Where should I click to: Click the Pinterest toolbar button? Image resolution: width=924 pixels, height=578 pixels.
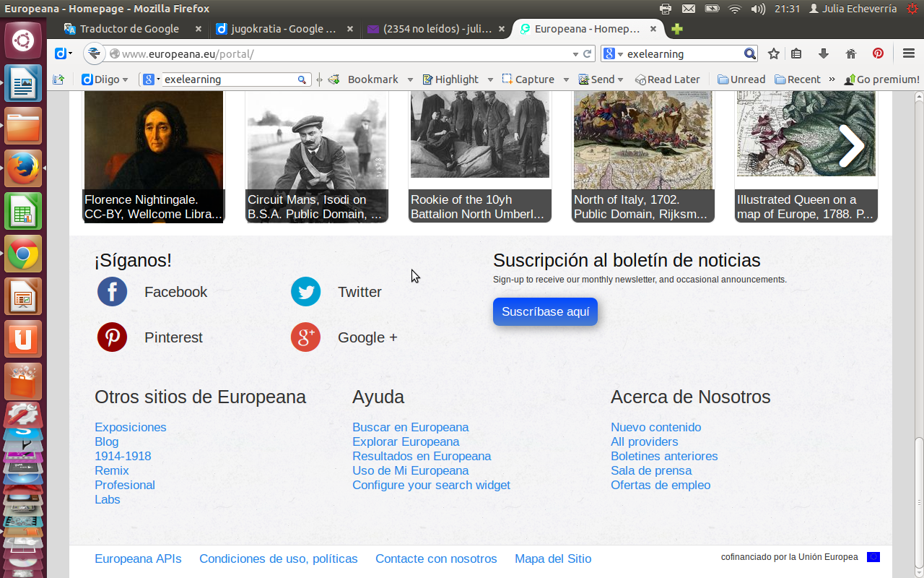pos(878,53)
